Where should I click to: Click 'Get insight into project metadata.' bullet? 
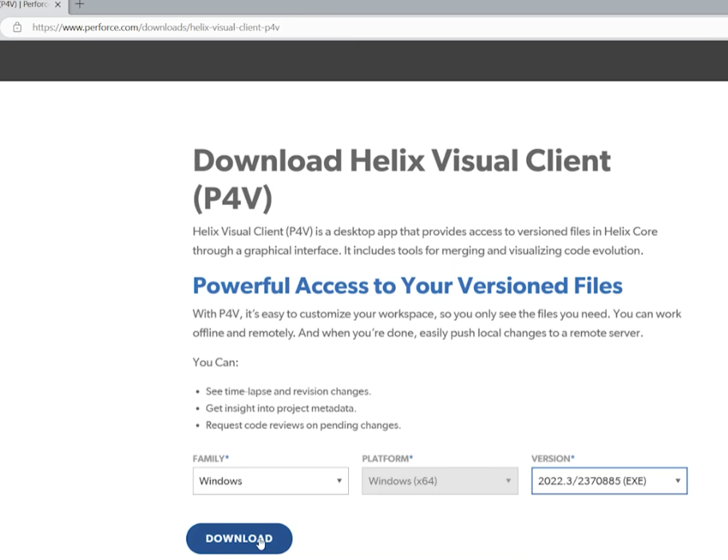[x=281, y=408]
